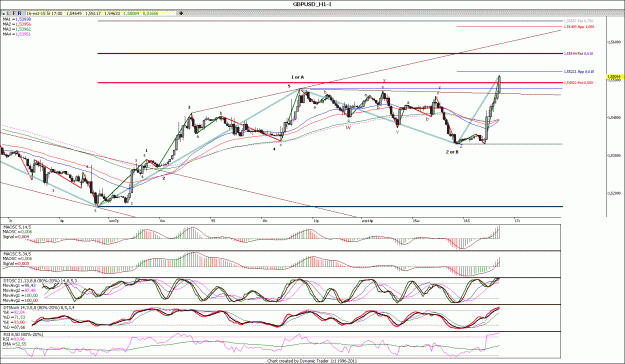Click the red 'App 1,000' projection label

coord(579,27)
